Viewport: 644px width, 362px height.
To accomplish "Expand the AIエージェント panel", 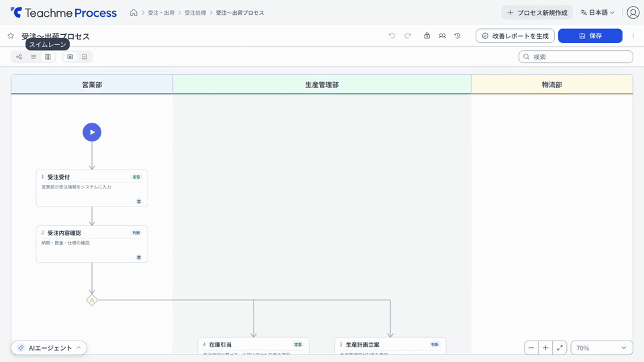I will tap(49, 348).
